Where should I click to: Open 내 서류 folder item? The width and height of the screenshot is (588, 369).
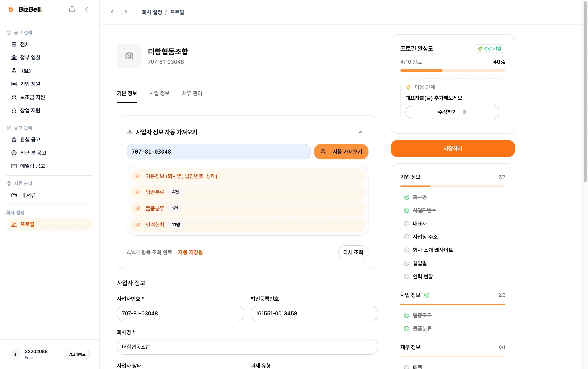pyautogui.click(x=28, y=195)
